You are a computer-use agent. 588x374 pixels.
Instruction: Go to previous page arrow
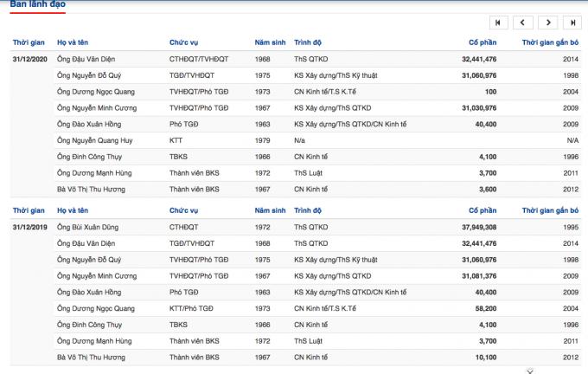523,23
